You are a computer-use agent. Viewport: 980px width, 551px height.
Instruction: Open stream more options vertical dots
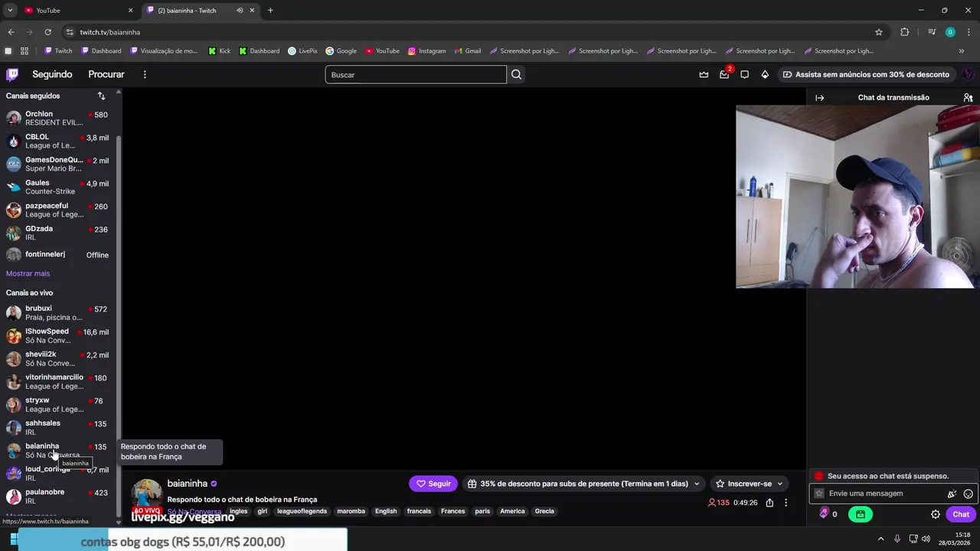786,503
